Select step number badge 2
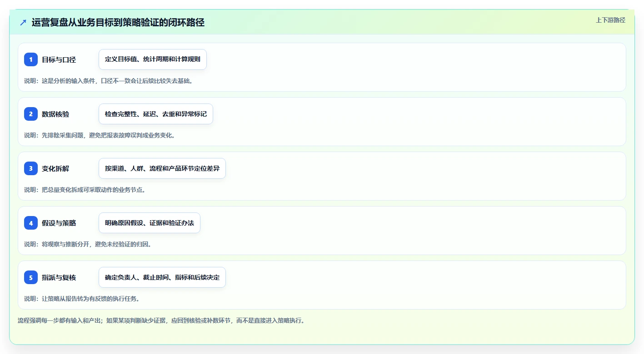Screen dimensions: 644x354 coord(31,114)
